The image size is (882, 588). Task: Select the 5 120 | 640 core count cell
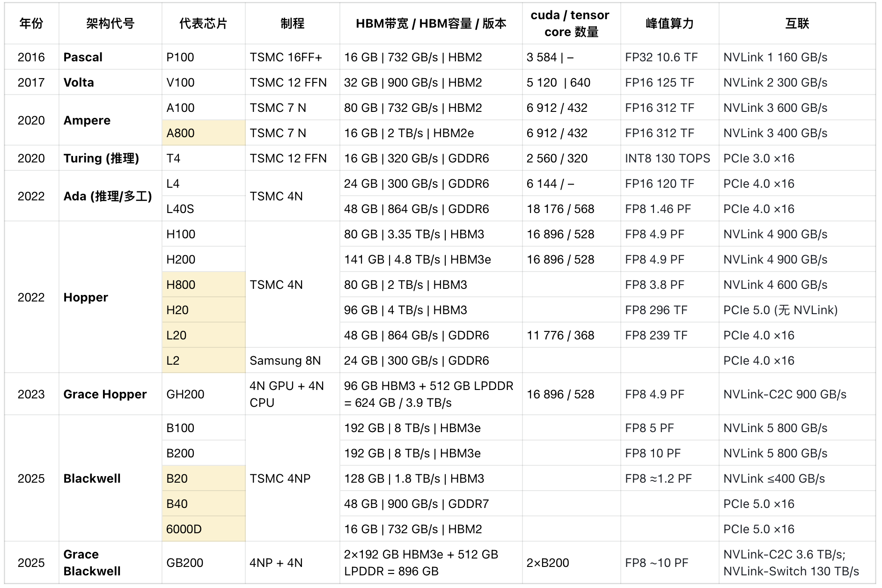572,82
